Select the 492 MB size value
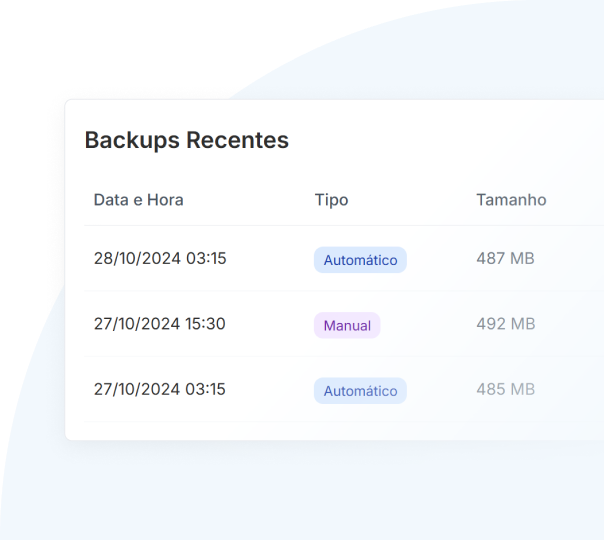 (x=505, y=324)
